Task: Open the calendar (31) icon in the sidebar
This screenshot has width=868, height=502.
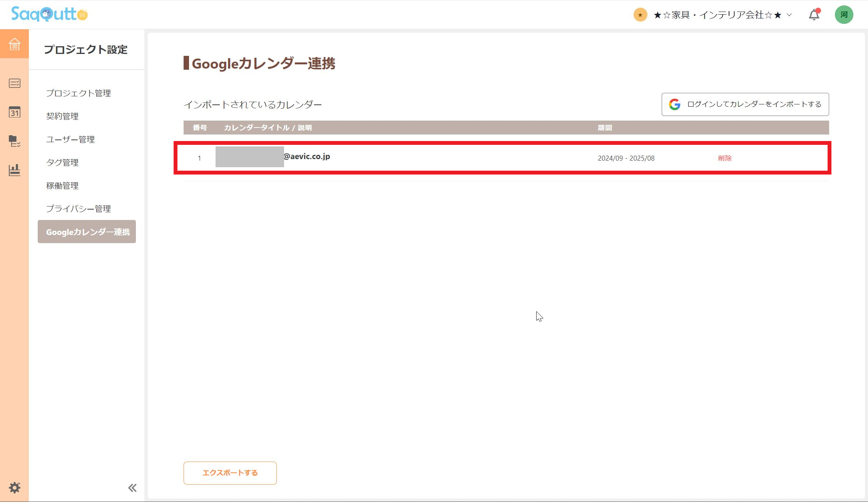Action: (x=14, y=112)
